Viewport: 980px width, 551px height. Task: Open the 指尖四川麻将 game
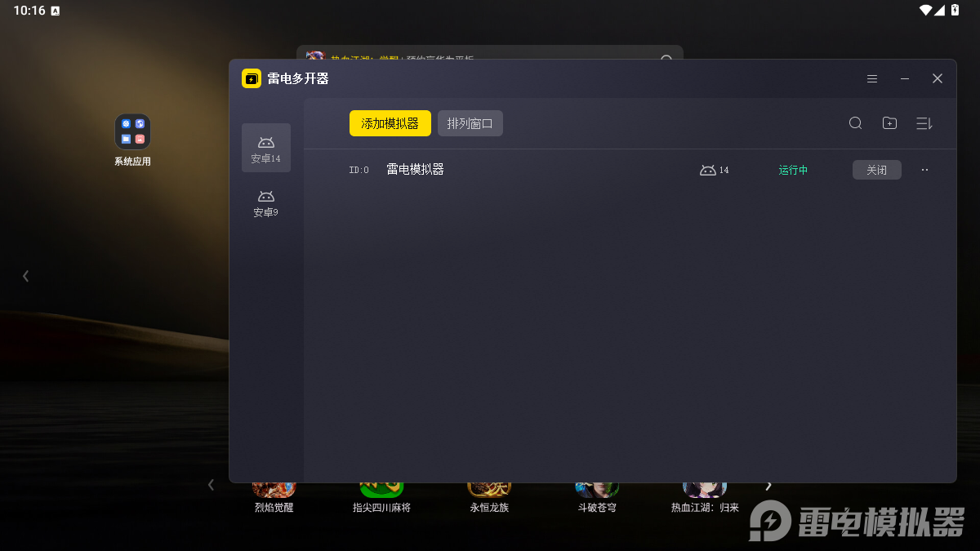[x=381, y=490]
